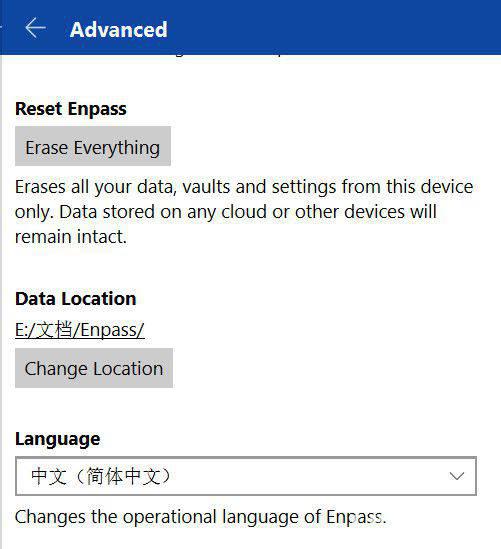Click the Language section heading

tap(57, 439)
